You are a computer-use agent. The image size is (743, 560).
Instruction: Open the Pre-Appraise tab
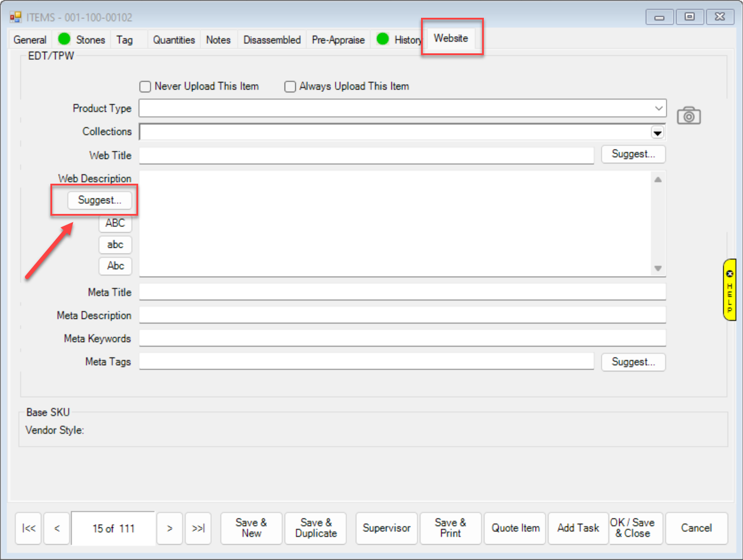(x=338, y=40)
